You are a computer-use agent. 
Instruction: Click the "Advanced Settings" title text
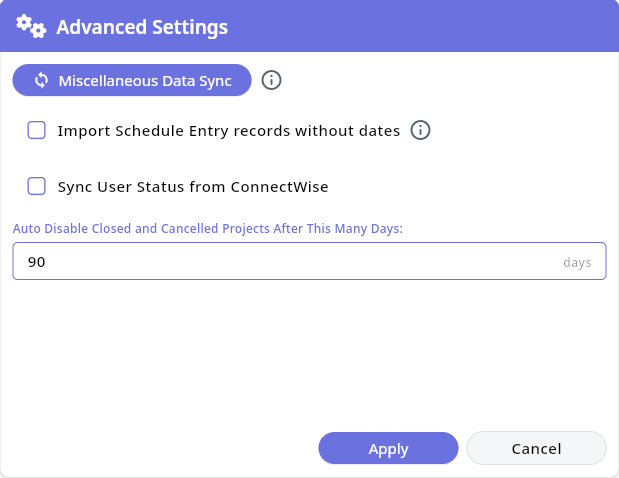pyautogui.click(x=142, y=27)
